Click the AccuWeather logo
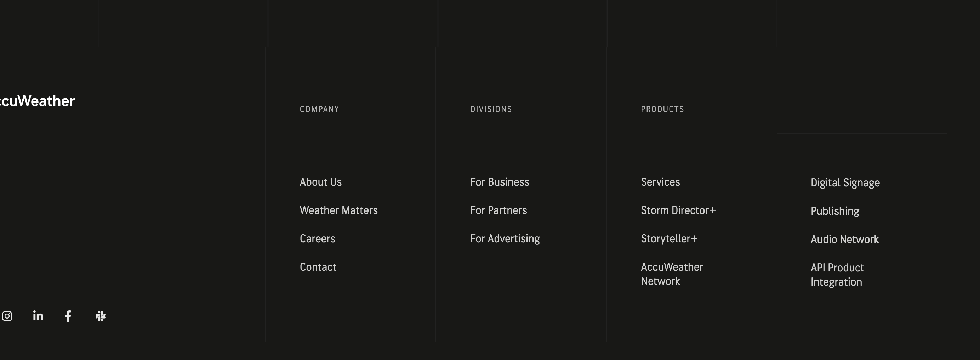The height and width of the screenshot is (360, 980). (x=37, y=101)
